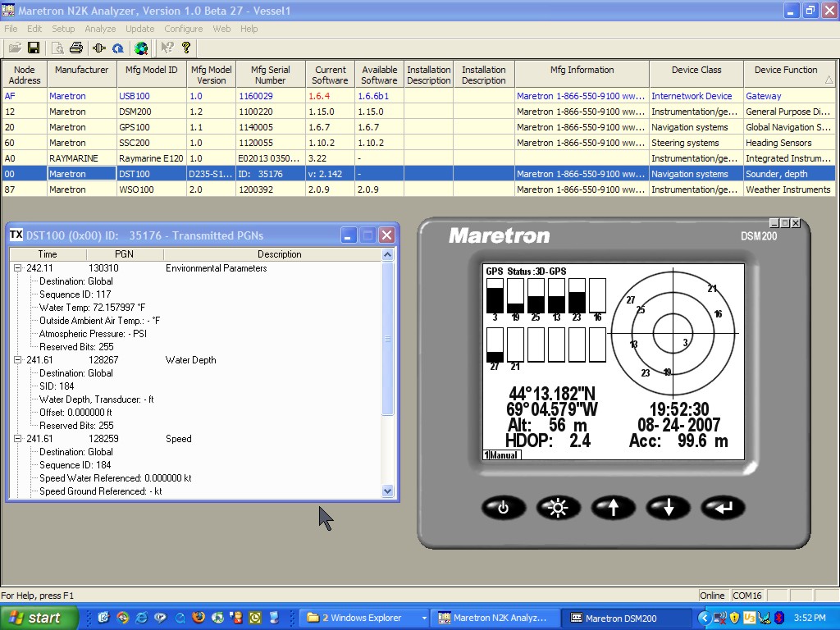Click the Windows start button
Image resolution: width=840 pixels, height=630 pixels.
[39, 618]
